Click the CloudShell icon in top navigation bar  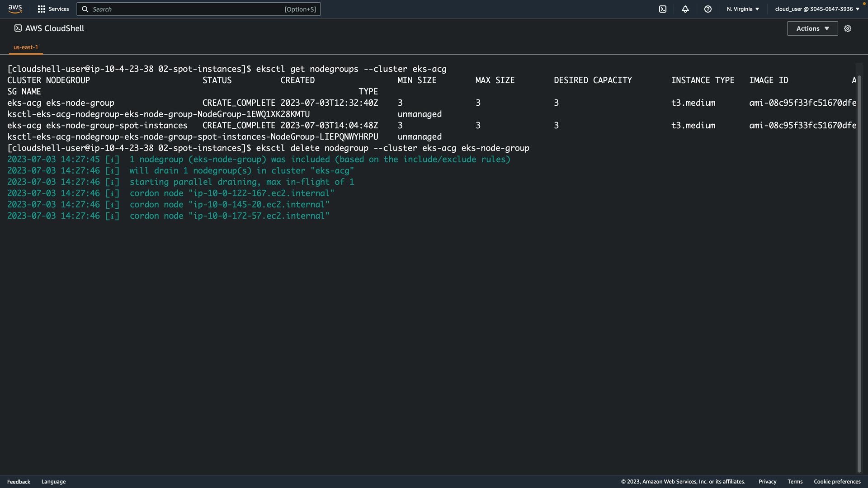(x=663, y=9)
